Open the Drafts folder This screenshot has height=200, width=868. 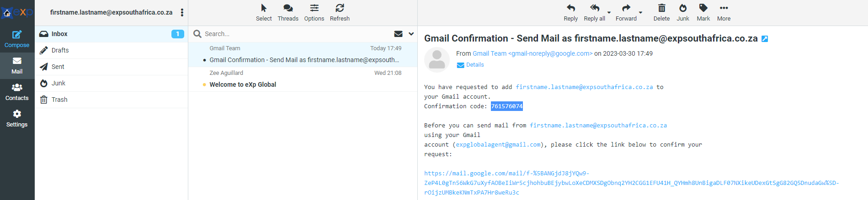tap(60, 50)
